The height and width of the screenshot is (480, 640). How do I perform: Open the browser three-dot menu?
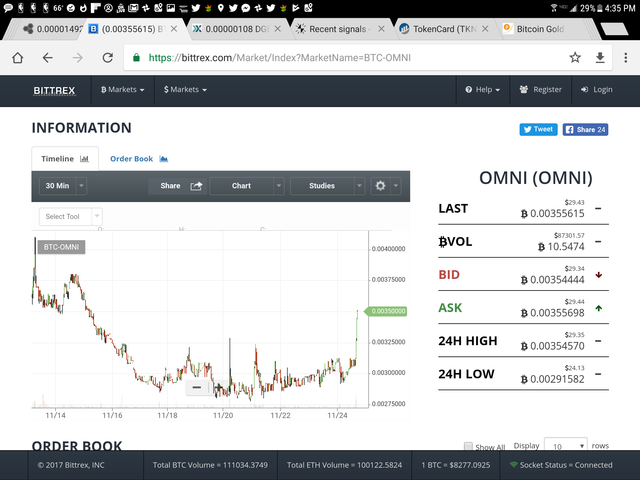coord(626,58)
